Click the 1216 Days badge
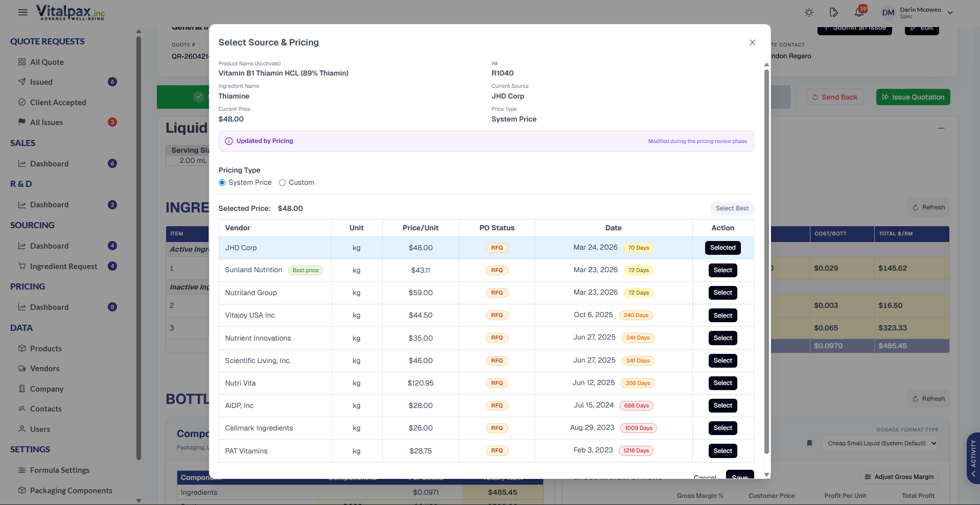980x505 pixels. point(636,451)
